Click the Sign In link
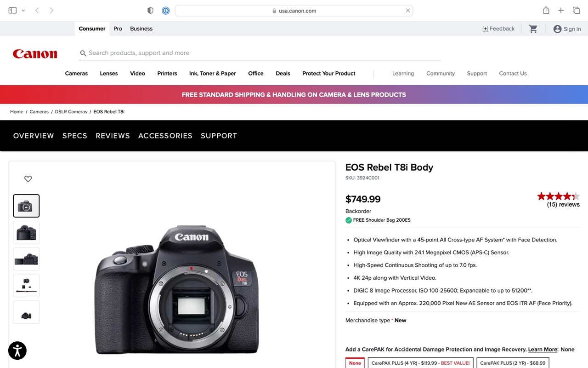588x368 pixels. point(567,29)
